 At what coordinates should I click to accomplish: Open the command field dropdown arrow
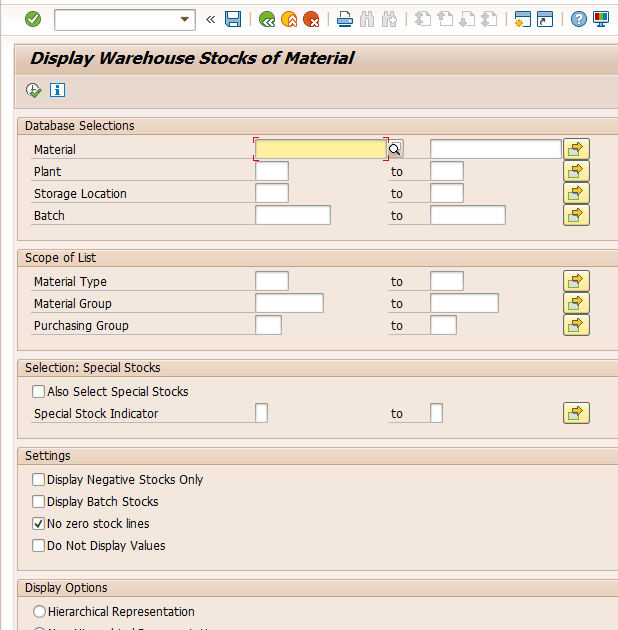[184, 19]
